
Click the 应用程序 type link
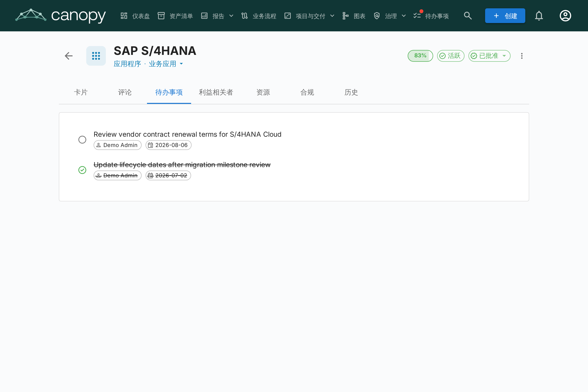(127, 64)
